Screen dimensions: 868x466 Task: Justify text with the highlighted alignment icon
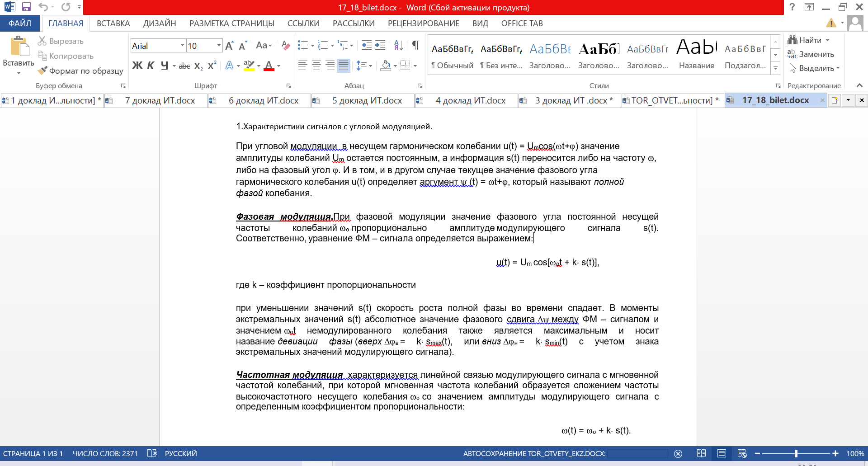pos(344,66)
